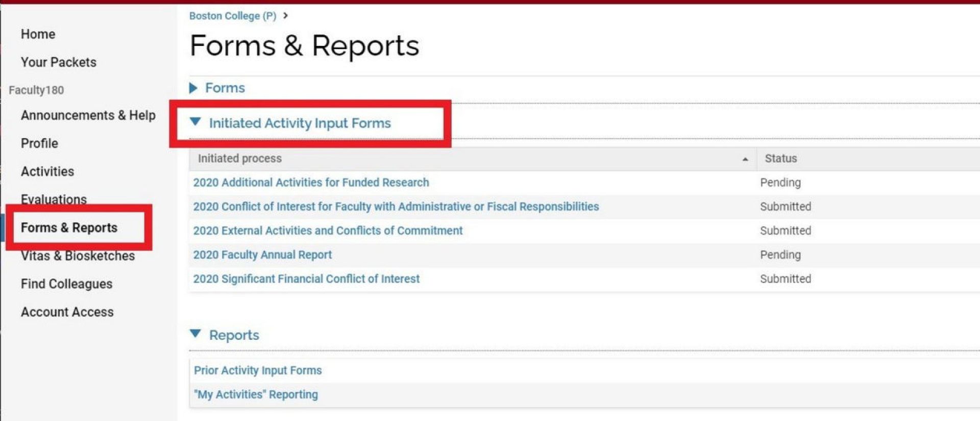Open the Boston College (P) breadcrumb link
Viewport: 980px width, 421px height.
point(232,16)
